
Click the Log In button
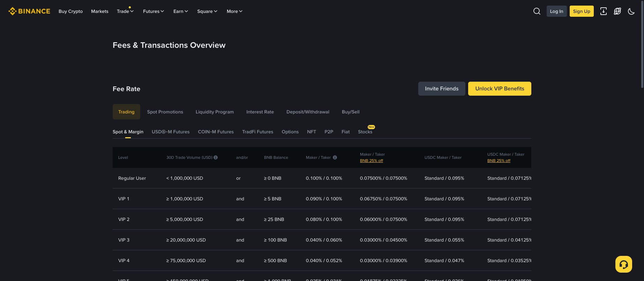click(556, 11)
